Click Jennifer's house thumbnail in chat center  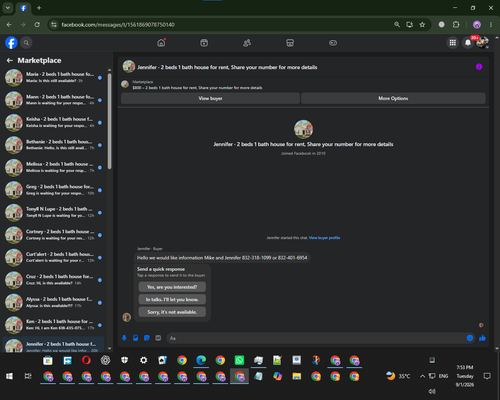[303, 129]
